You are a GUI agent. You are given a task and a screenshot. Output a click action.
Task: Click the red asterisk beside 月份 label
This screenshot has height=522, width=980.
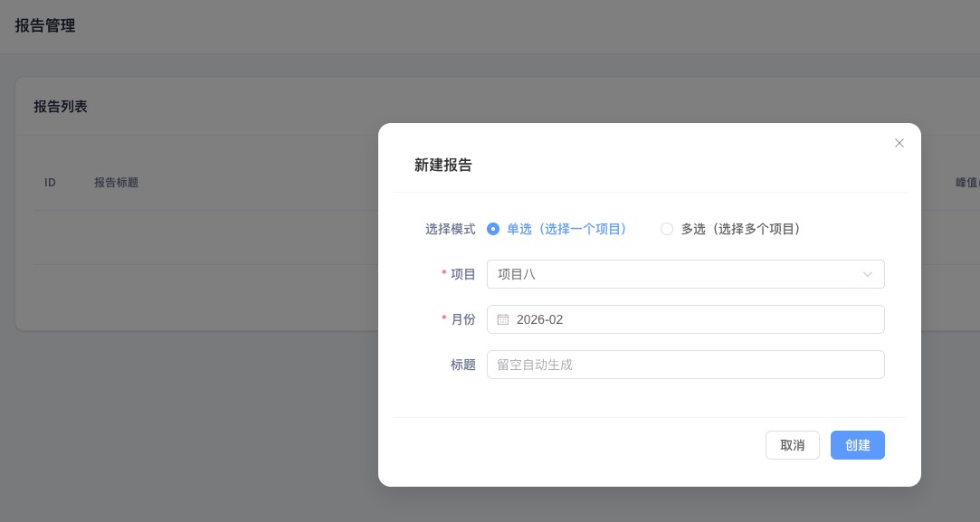[x=443, y=319]
